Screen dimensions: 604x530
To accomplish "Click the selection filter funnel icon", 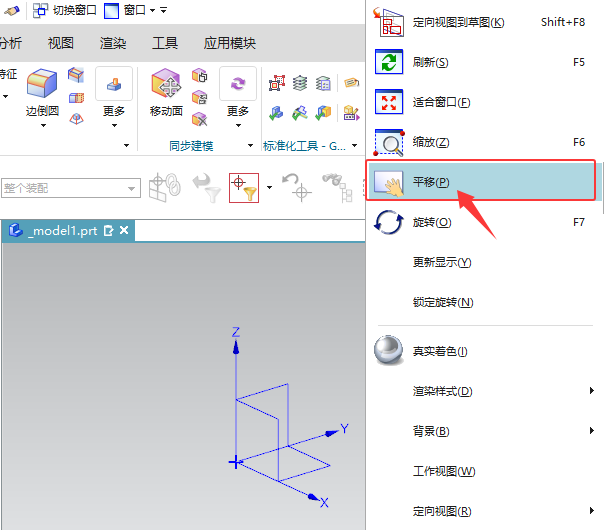I will pos(244,188).
